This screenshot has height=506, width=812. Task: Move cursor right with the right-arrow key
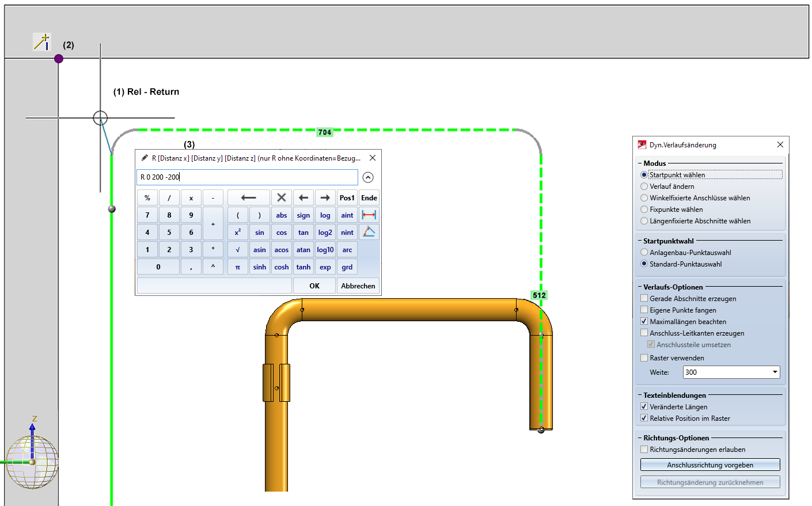(325, 197)
